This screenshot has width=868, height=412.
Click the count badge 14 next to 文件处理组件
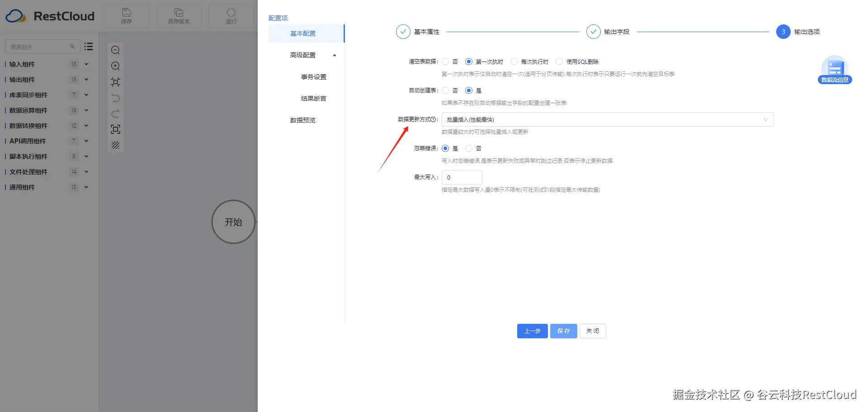click(x=74, y=172)
